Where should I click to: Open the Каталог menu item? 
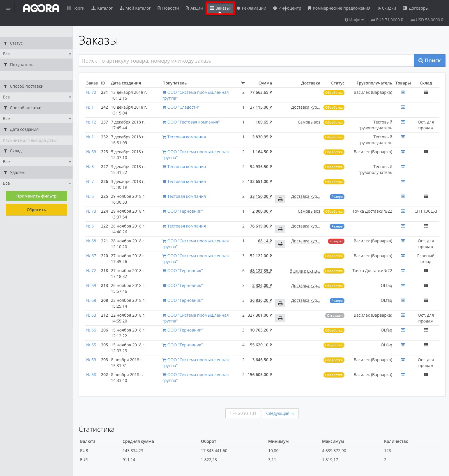coord(102,8)
